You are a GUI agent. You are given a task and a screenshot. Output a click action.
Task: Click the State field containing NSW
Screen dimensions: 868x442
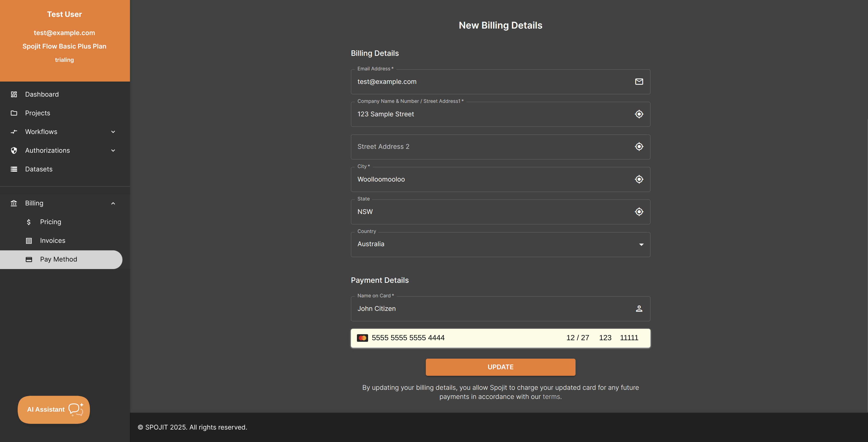(x=500, y=212)
